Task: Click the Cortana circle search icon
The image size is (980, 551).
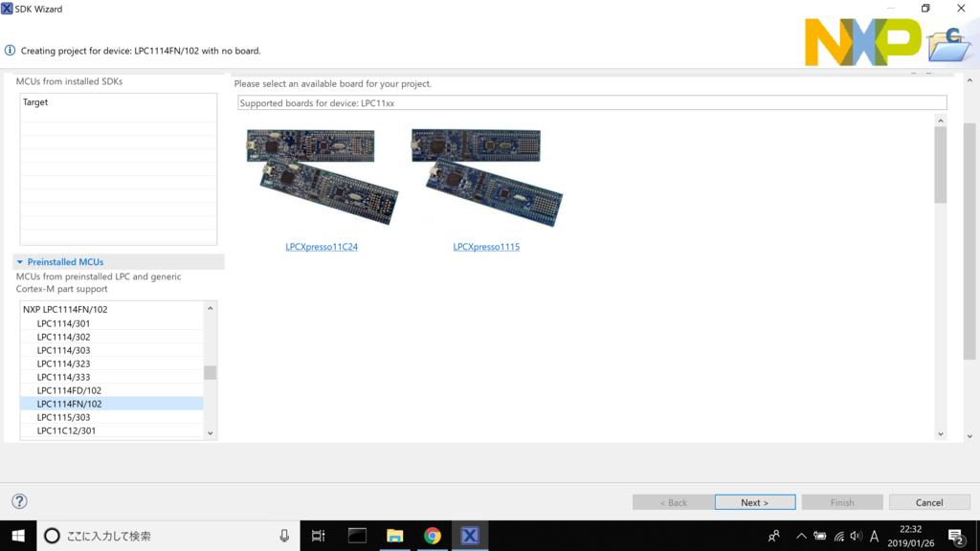Action: click(52, 536)
